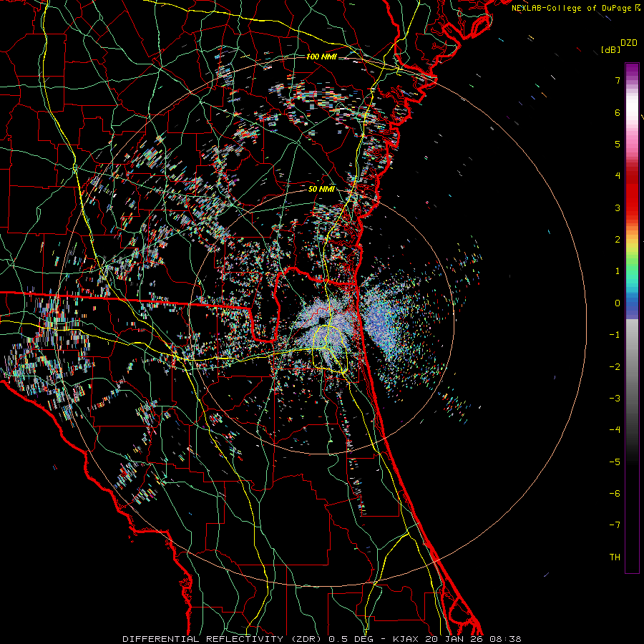Click the -7 value on the color scale
Viewport: 644px width, 644px height.
point(615,525)
